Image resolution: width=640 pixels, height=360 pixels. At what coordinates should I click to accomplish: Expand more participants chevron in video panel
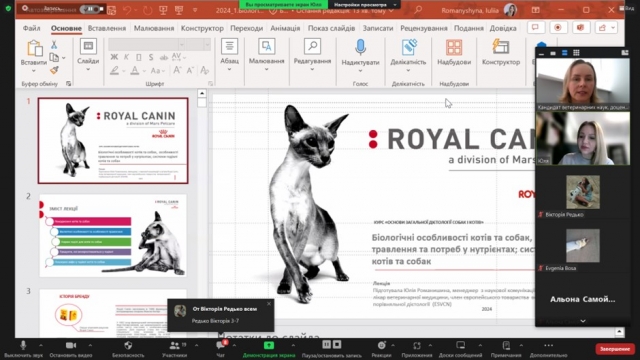(x=583, y=321)
